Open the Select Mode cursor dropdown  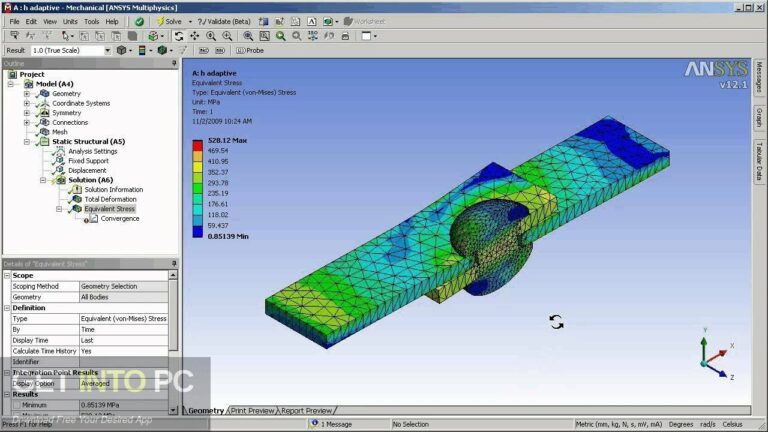coord(67,36)
